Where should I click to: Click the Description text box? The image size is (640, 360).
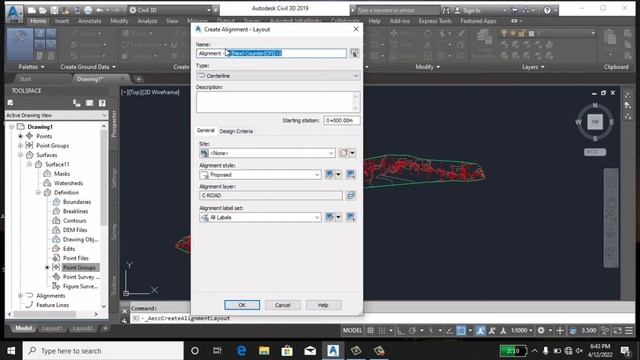tap(278, 102)
